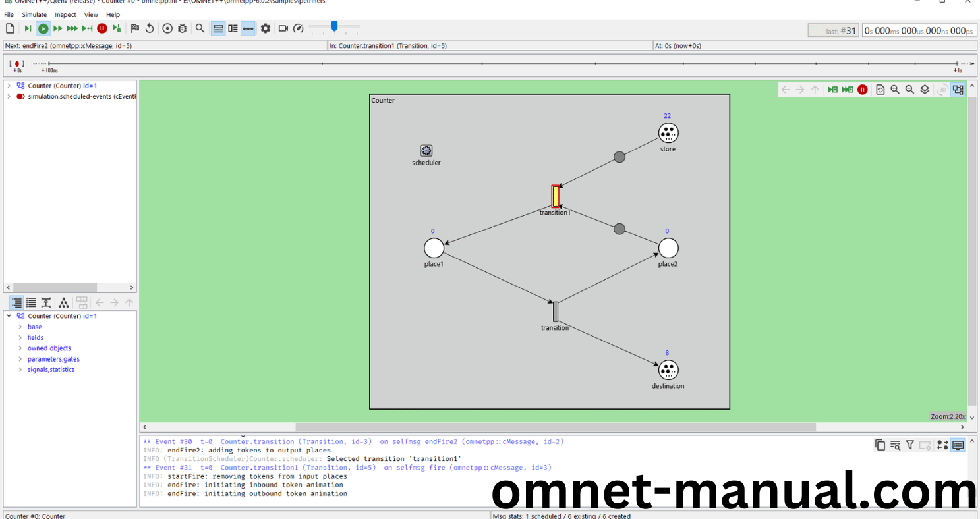The image size is (980, 519).
Task: Toggle the timeline display toolbar button
Action: tap(248, 28)
